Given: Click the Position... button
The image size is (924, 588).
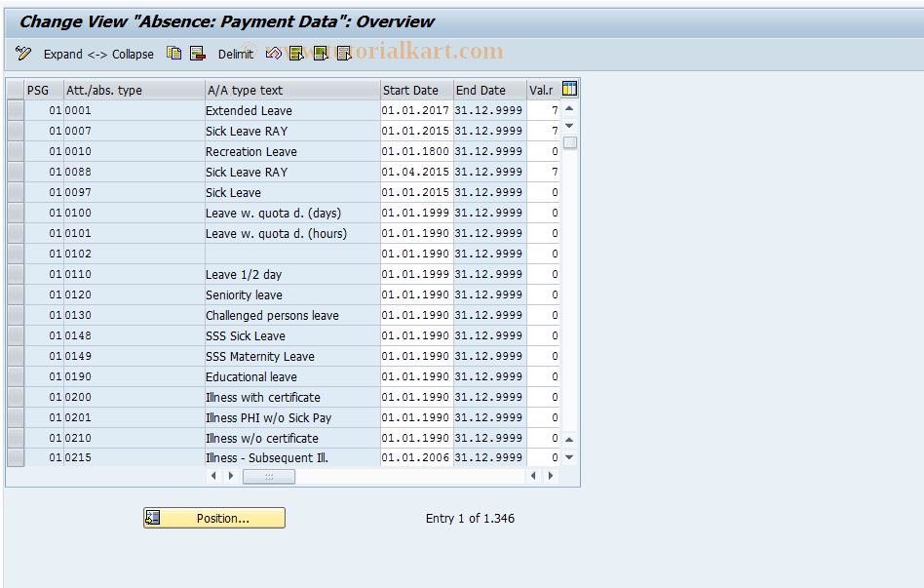Looking at the screenshot, I should pyautogui.click(x=214, y=518).
